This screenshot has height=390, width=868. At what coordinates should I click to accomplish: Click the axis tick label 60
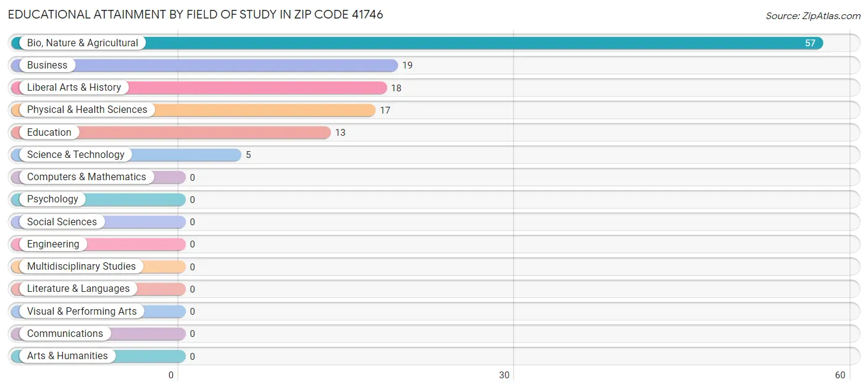click(x=840, y=375)
